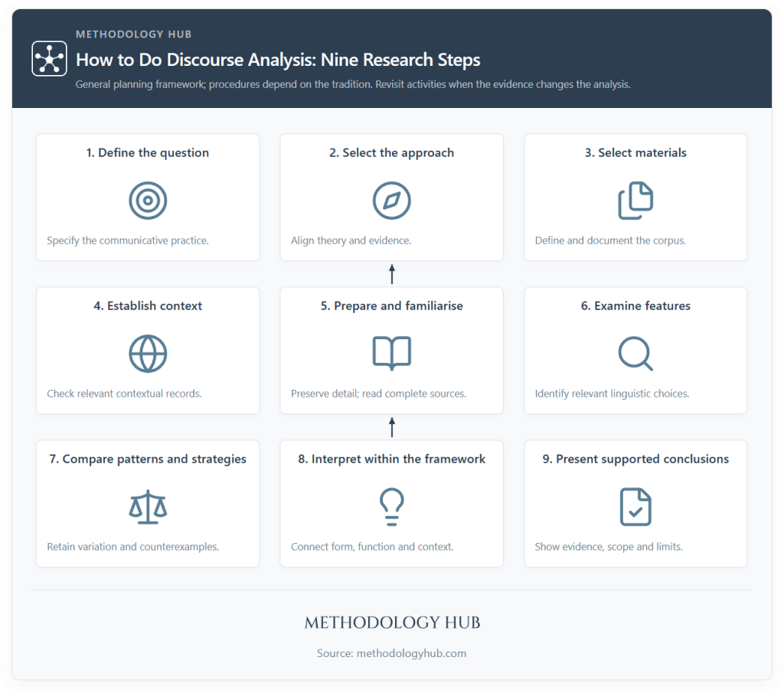
Task: Click the text 'Show evidence, scope and limits.'
Action: coord(609,547)
